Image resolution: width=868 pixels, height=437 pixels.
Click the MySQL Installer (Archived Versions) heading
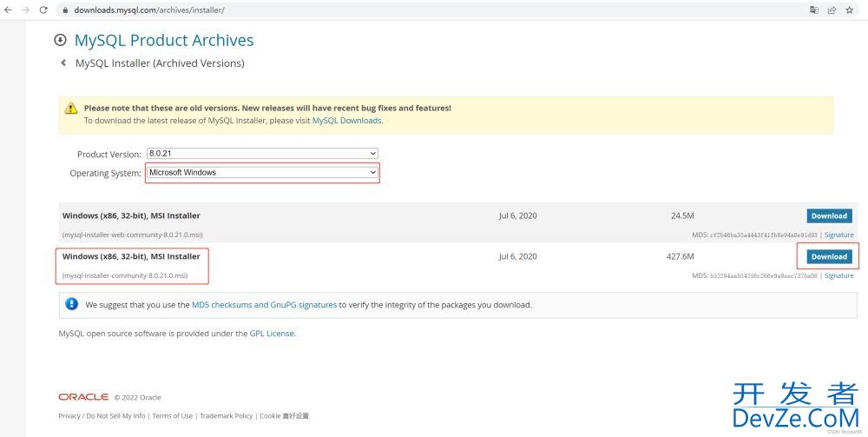tap(160, 63)
